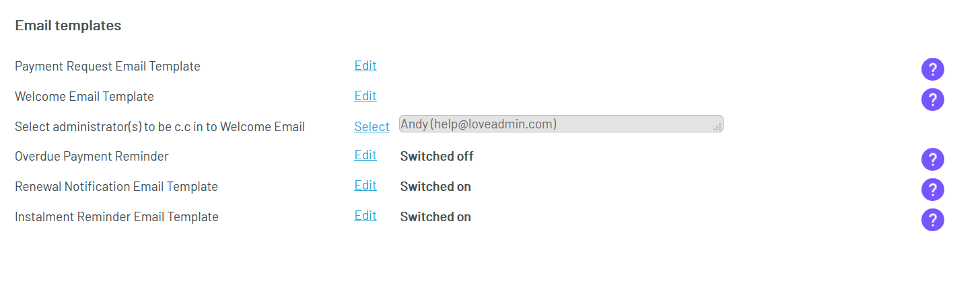Screen dimensions: 980x285
Task: Edit the Instalment Reminder Email Template
Action: click(x=365, y=216)
